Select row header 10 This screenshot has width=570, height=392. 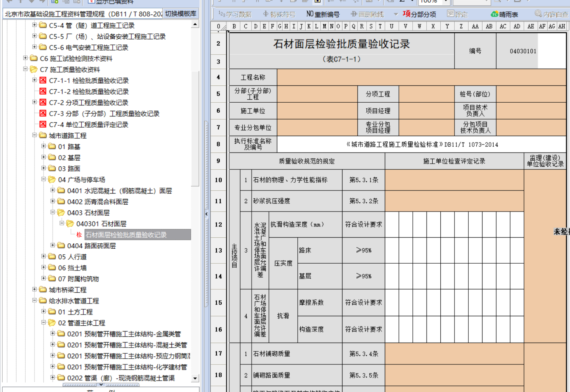pos(219,180)
